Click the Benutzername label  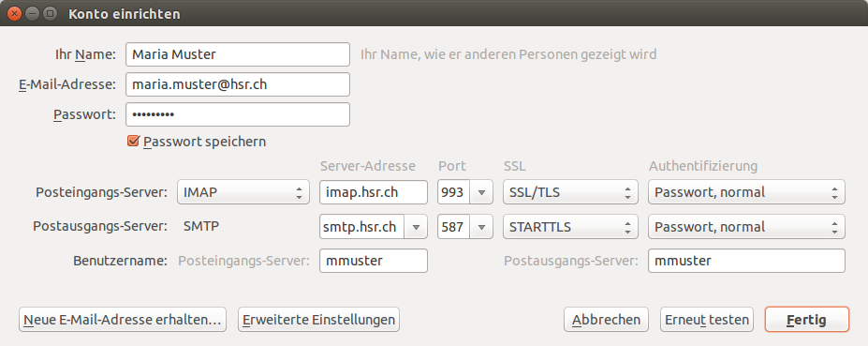(x=120, y=261)
